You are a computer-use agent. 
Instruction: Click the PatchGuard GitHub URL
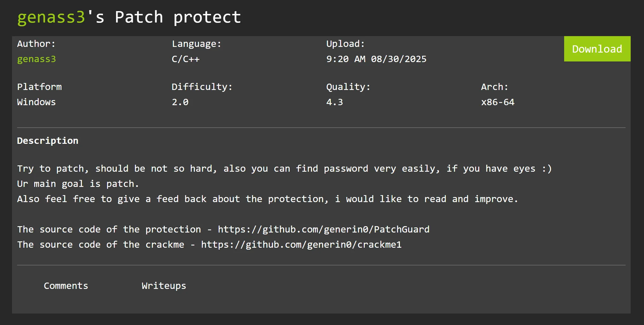click(x=323, y=229)
